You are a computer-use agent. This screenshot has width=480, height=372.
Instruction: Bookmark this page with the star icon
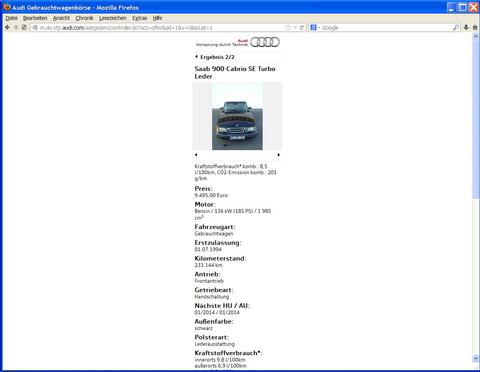pos(288,28)
